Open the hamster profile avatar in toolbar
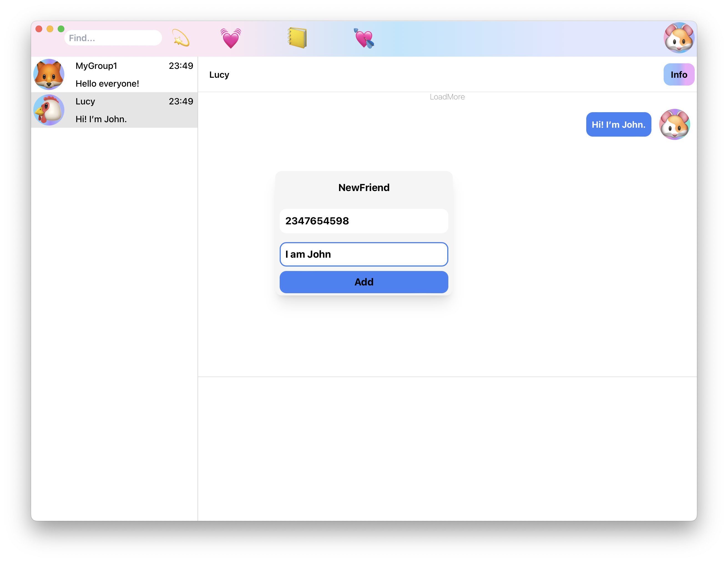This screenshot has height=562, width=728. pyautogui.click(x=679, y=38)
